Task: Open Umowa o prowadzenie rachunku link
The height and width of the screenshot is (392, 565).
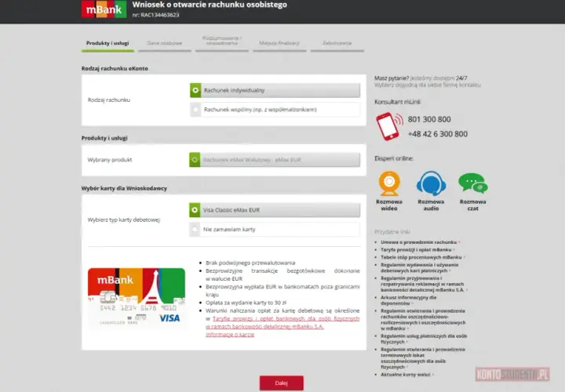Action: tap(419, 242)
